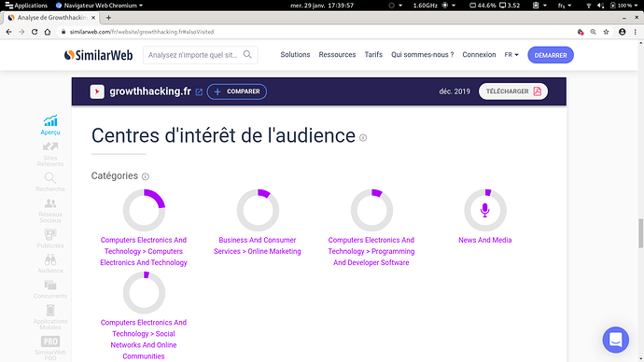644x362 pixels.
Task: Click the external link icon beside growthhacking.fr
Action: [x=199, y=92]
